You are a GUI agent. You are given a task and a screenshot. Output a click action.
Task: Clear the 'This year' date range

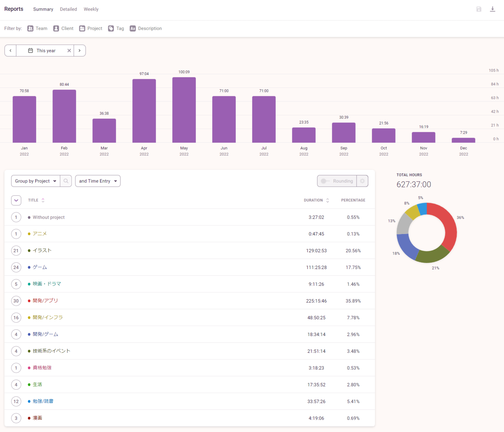pos(69,51)
